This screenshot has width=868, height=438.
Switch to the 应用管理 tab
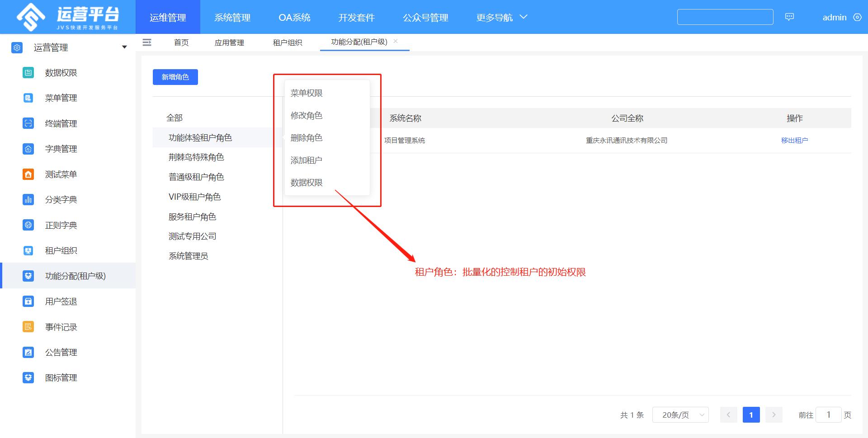pyautogui.click(x=229, y=42)
